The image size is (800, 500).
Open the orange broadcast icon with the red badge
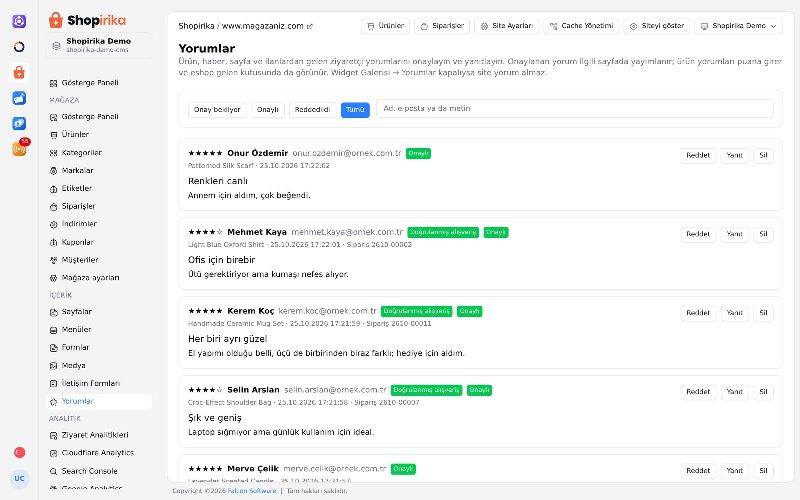(x=19, y=149)
